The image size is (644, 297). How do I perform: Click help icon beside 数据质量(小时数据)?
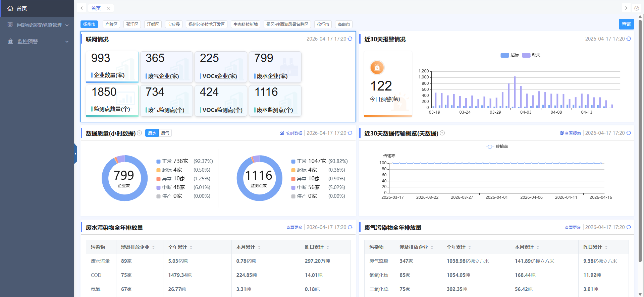pos(139,133)
